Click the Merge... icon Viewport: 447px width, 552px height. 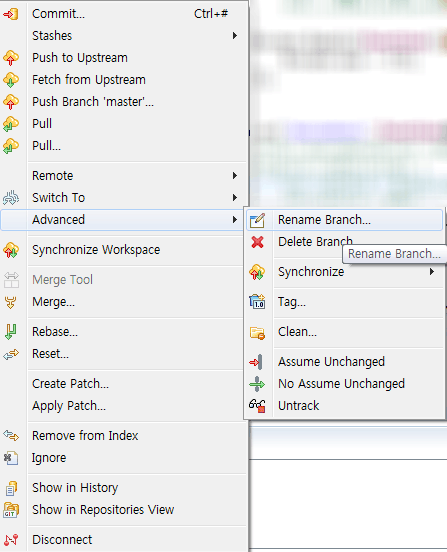click(10, 302)
